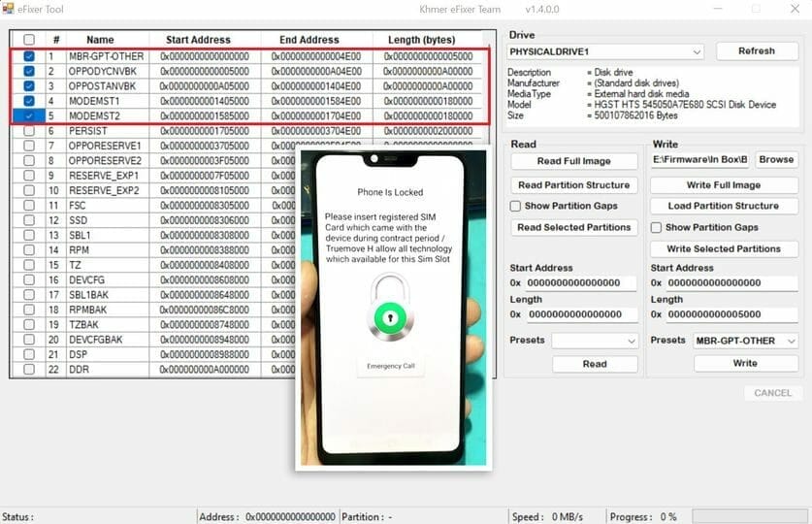Click Write Full Image
The image size is (812, 524).
(x=724, y=184)
